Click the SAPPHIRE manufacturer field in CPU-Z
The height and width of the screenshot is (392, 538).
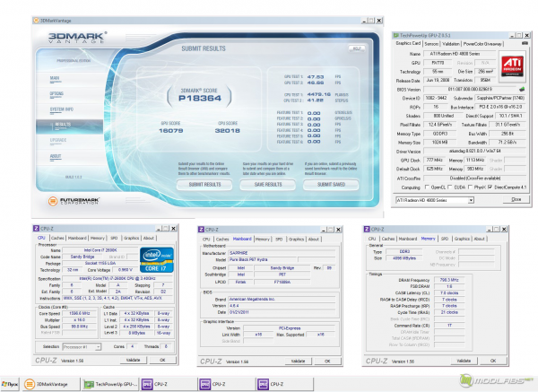point(282,253)
